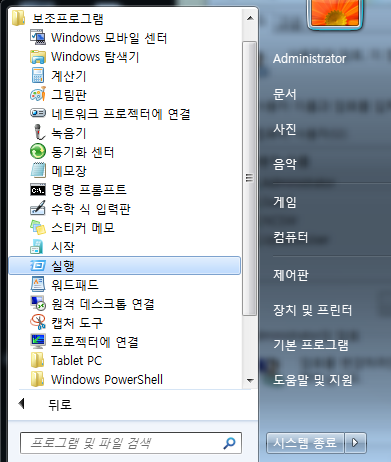The height and width of the screenshot is (462, 391).
Task: Select the 워드패드 text label
Action: tap(75, 285)
